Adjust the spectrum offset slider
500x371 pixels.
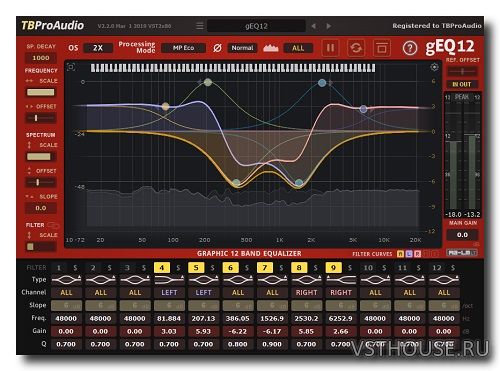pyautogui.click(x=41, y=182)
